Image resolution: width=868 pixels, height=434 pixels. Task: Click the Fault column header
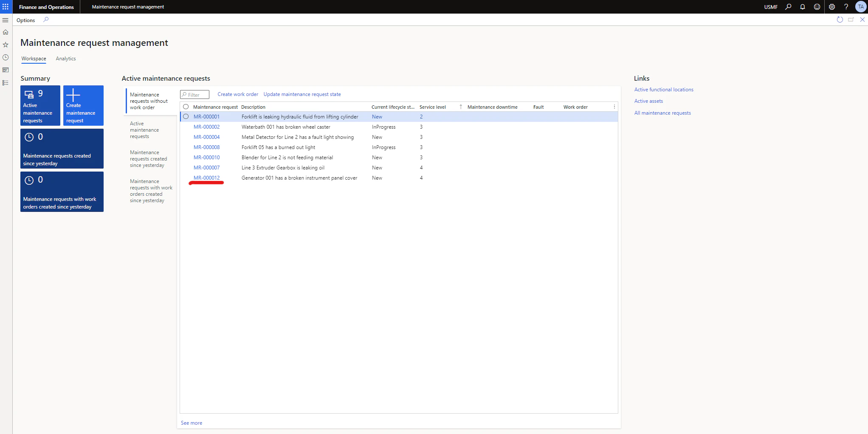[538, 107]
